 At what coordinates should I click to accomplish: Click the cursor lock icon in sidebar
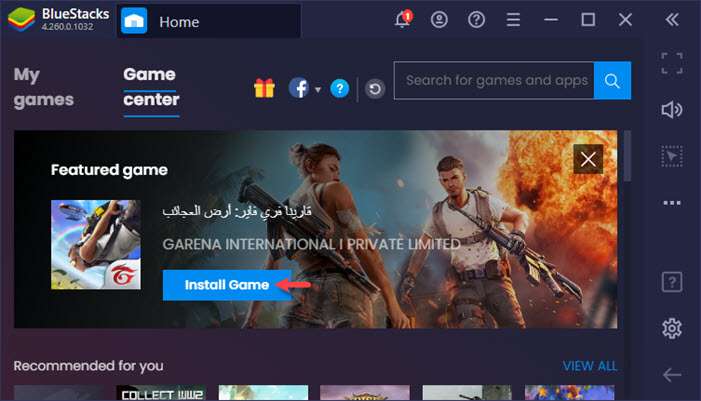[x=671, y=156]
